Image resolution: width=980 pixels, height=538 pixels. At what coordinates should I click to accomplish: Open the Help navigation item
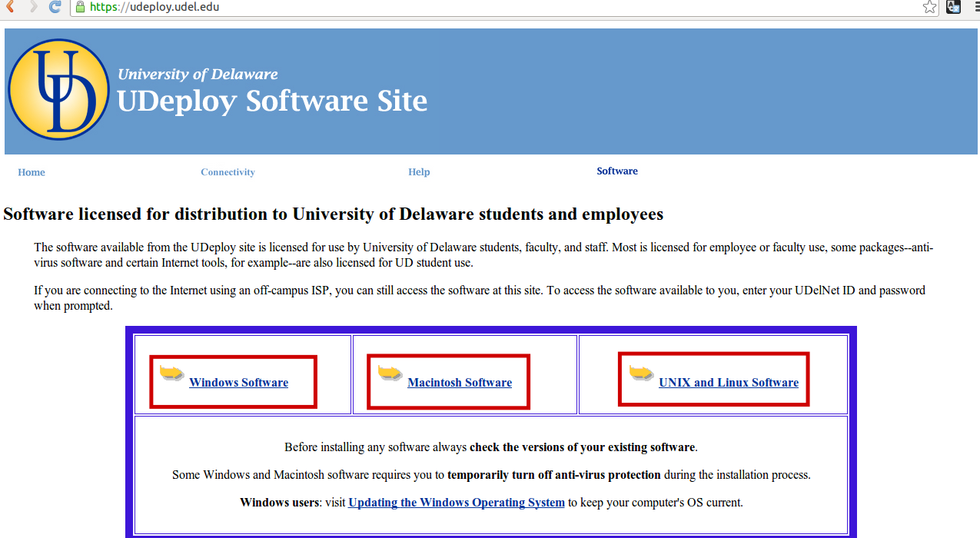point(419,172)
